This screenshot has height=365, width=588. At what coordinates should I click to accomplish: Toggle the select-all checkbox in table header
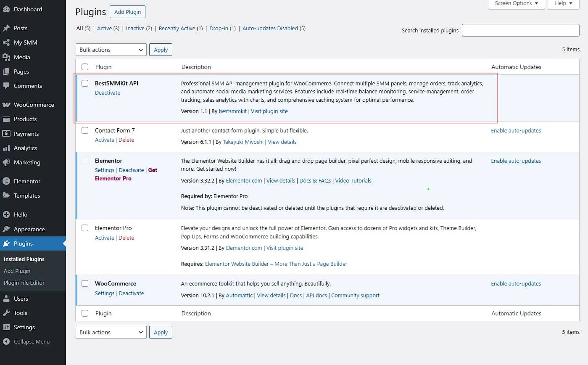coord(85,67)
